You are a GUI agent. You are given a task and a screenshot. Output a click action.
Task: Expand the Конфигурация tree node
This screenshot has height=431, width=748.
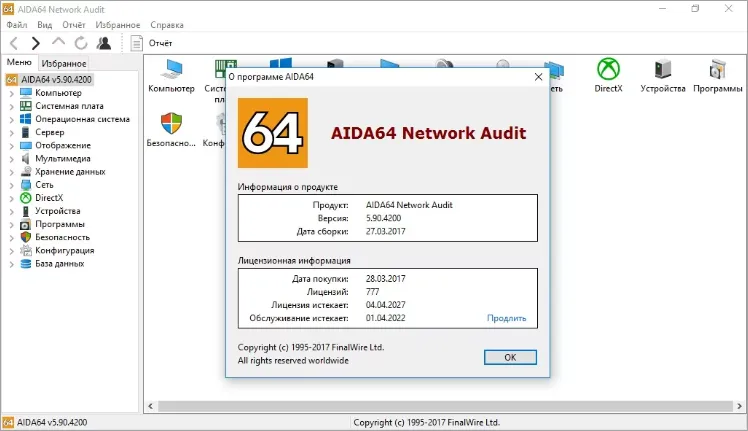click(x=11, y=251)
